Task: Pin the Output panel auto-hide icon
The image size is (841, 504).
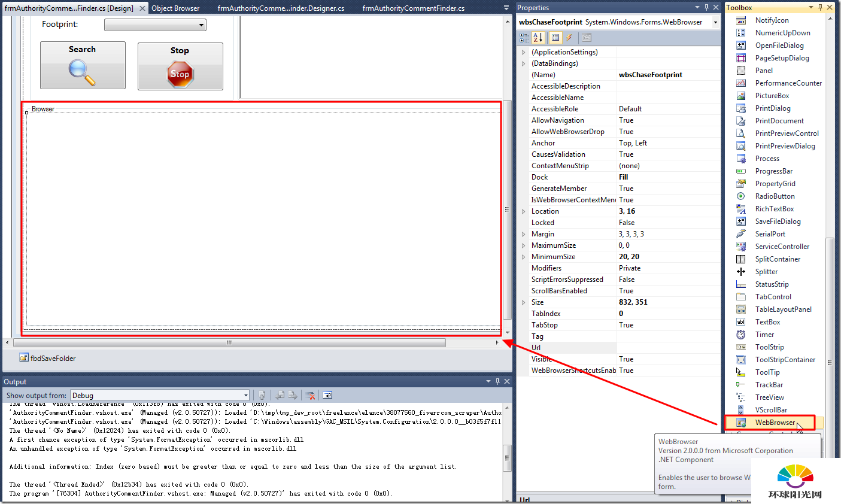Action: pos(497,381)
